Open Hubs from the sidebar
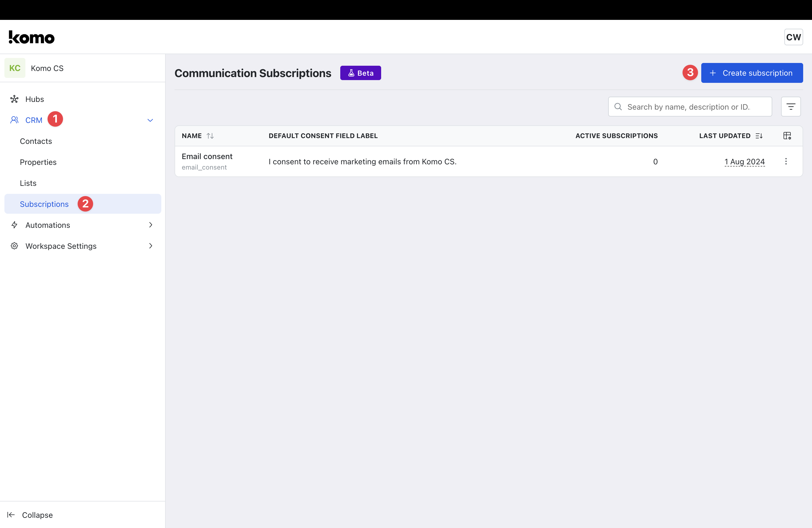The height and width of the screenshot is (528, 812). [35, 99]
